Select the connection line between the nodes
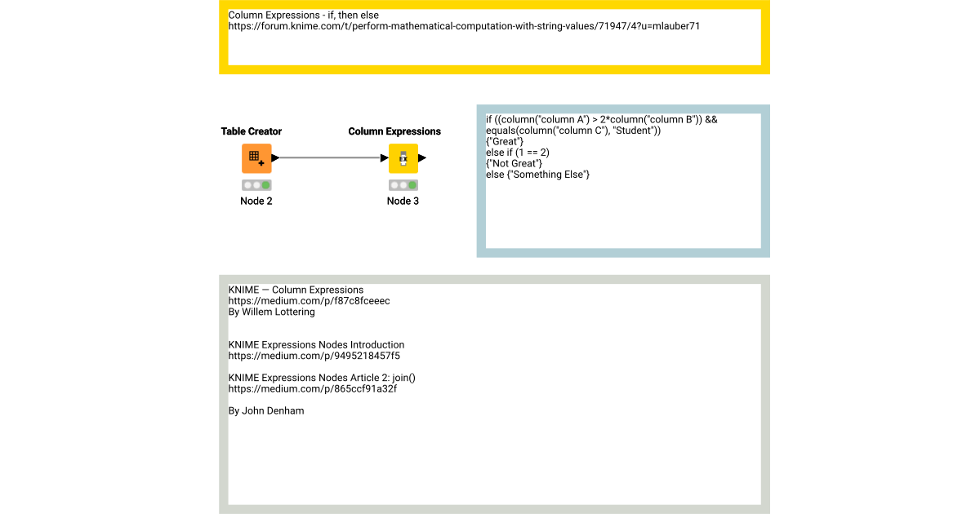 pyautogui.click(x=329, y=157)
